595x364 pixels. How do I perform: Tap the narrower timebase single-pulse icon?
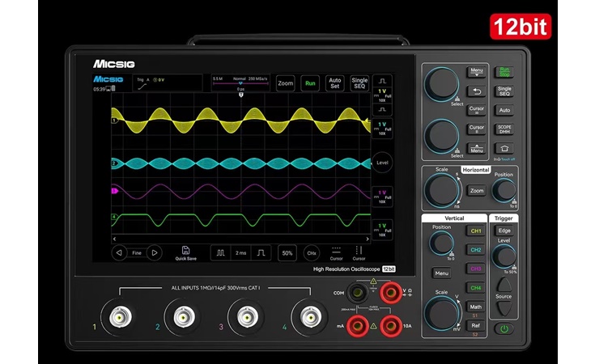point(261,253)
